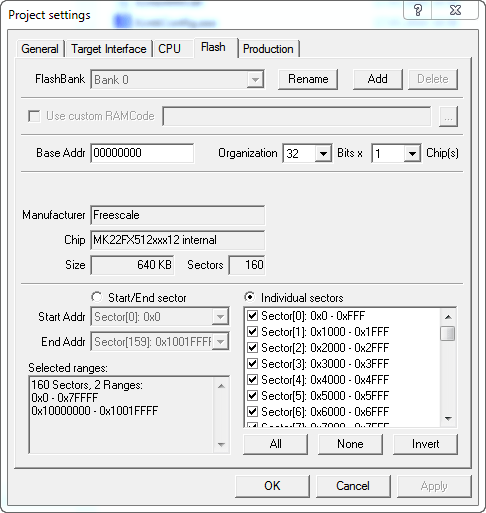Uncheck Sector[1] checkbox
Image resolution: width=486 pixels, height=513 pixels.
coord(252,331)
